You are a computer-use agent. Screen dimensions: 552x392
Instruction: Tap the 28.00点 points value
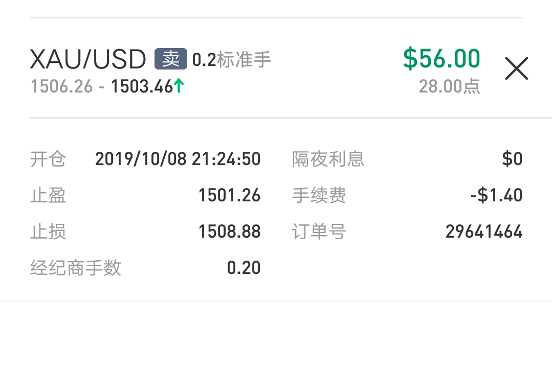[x=449, y=86]
